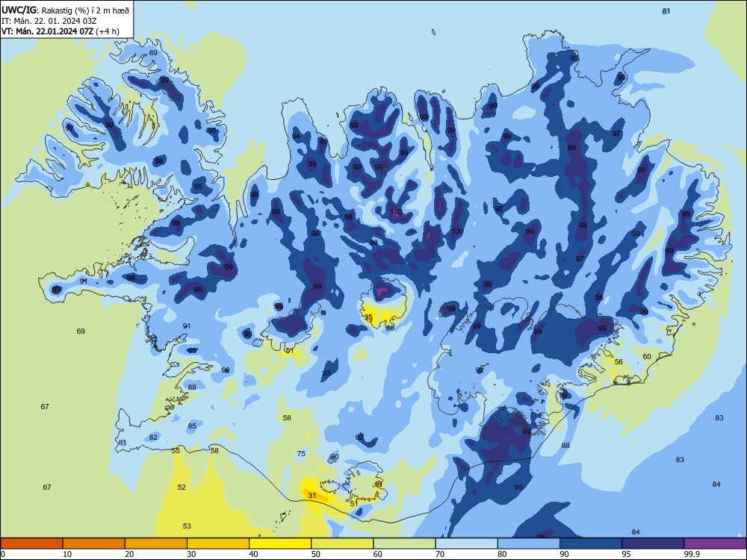Click the humidity value '85' on the map
The image size is (747, 560).
192,426
